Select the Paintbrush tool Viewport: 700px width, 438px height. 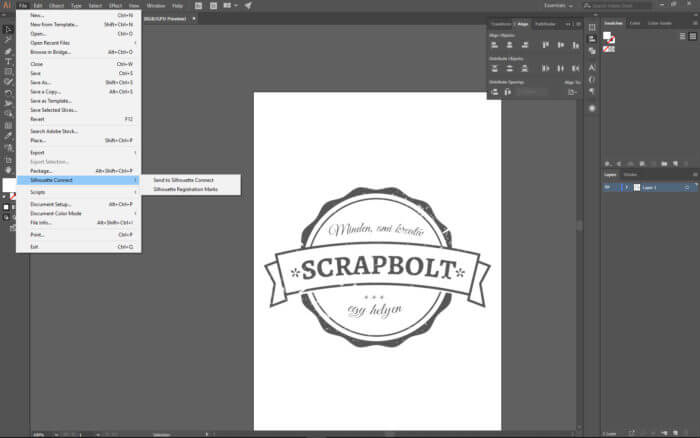8,82
